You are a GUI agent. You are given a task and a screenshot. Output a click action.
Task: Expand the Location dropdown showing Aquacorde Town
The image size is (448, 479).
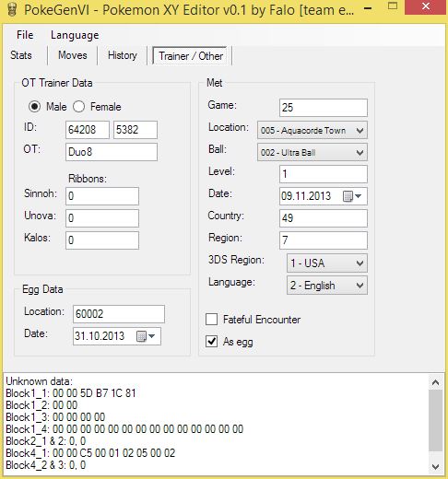click(x=312, y=131)
